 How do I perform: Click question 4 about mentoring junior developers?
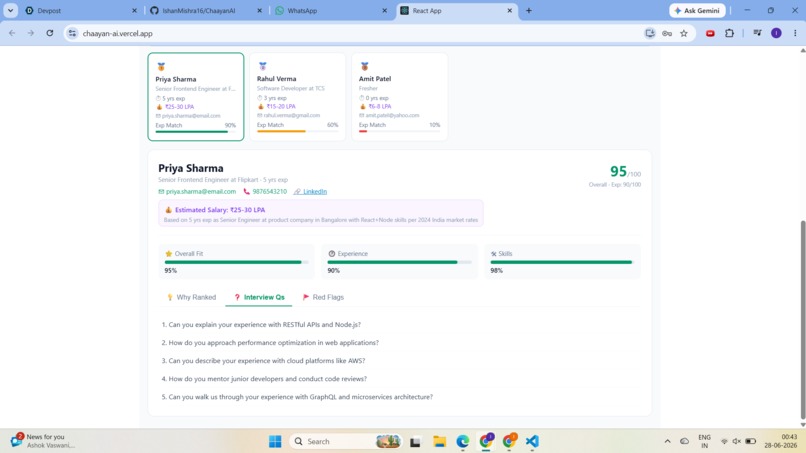264,379
